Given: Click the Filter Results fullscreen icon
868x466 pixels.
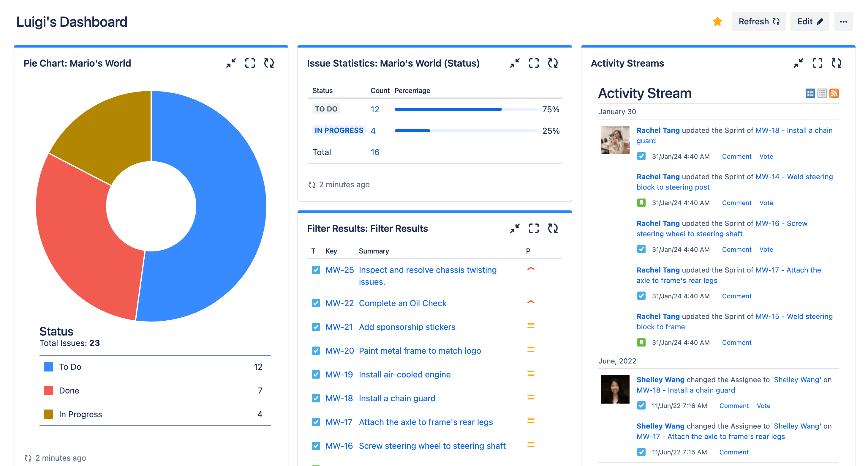Looking at the screenshot, I should point(533,228).
